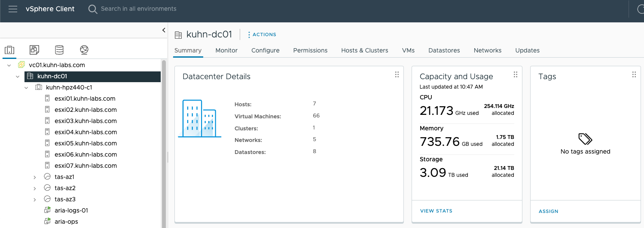Open the Configure tab

coord(266,50)
